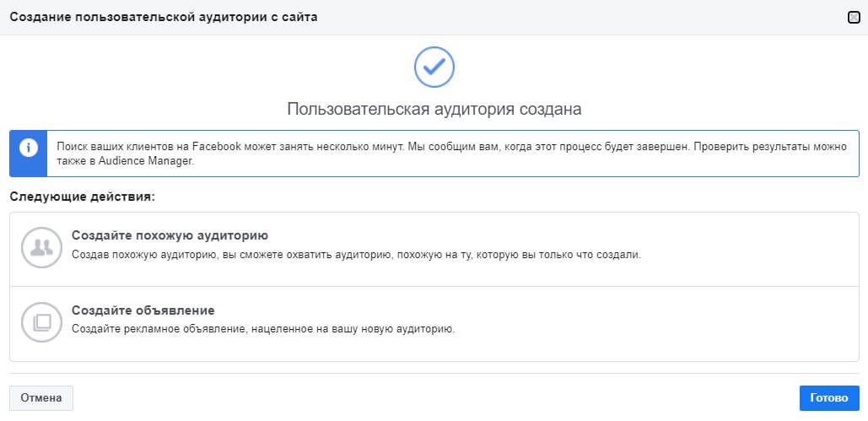Click the lookalike audience people icon
The height and width of the screenshot is (421, 868).
click(x=41, y=247)
